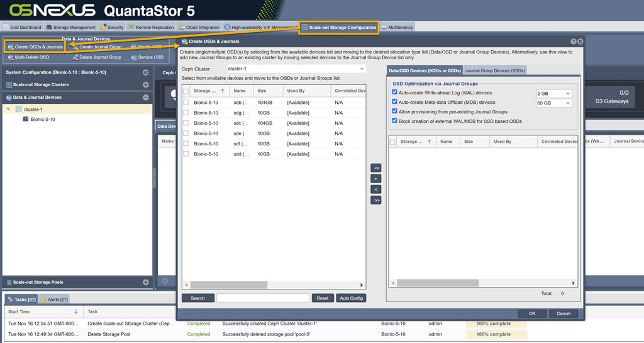This screenshot has height=343, width=644.
Task: Click the Auto Config button
Action: [351, 298]
